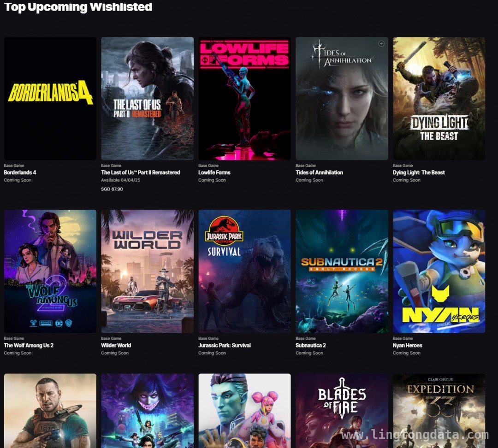Viewport: 498px width, 448px height.
Task: Open Dying Light: The Beast cover art
Action: point(439,99)
